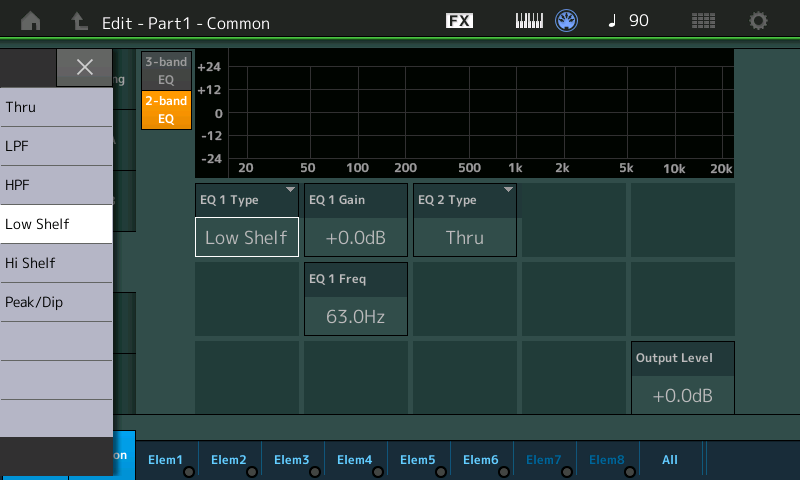This screenshot has width=800, height=480.
Task: Switch to 3-band EQ
Action: tap(166, 70)
